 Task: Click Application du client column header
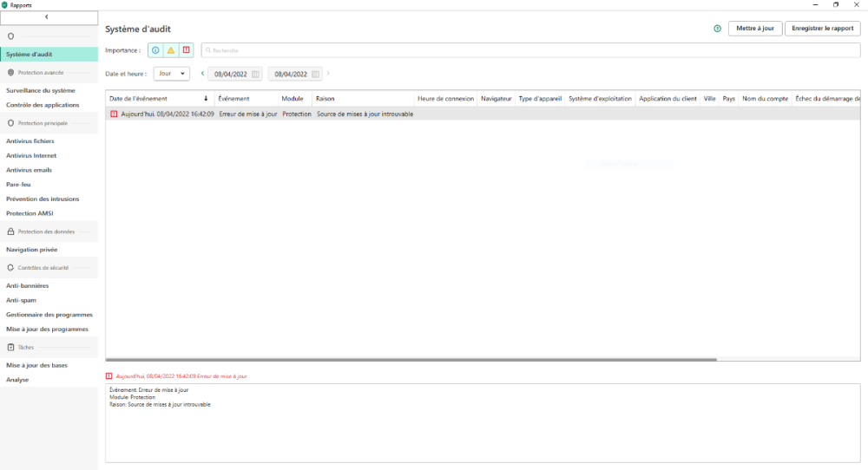pyautogui.click(x=667, y=99)
